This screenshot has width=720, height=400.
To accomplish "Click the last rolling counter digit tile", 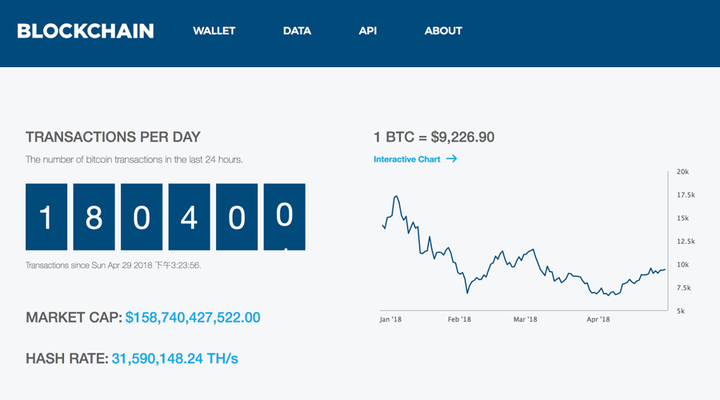I will click(x=284, y=216).
